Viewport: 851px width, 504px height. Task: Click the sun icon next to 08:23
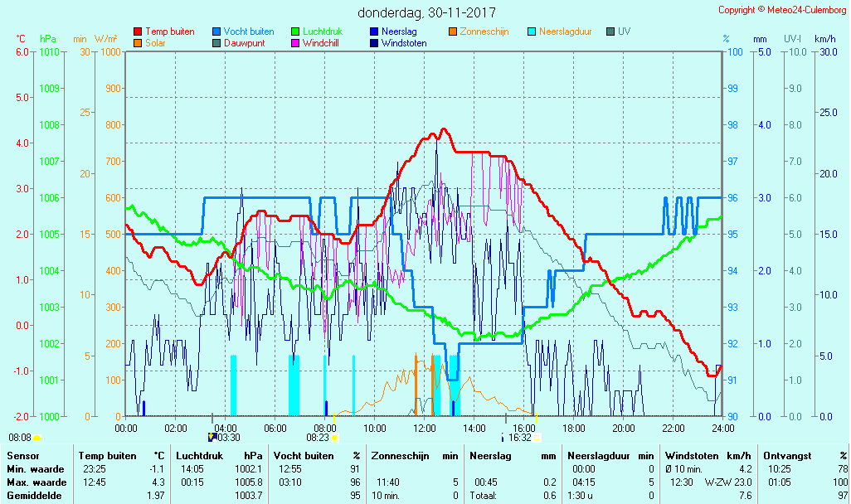(335, 437)
